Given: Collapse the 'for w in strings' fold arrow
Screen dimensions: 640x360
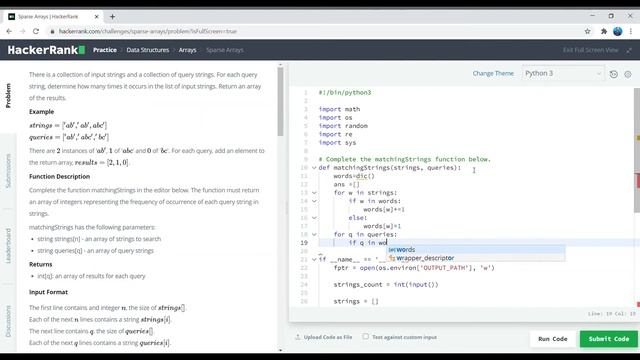Looking at the screenshot, I should [314, 193].
